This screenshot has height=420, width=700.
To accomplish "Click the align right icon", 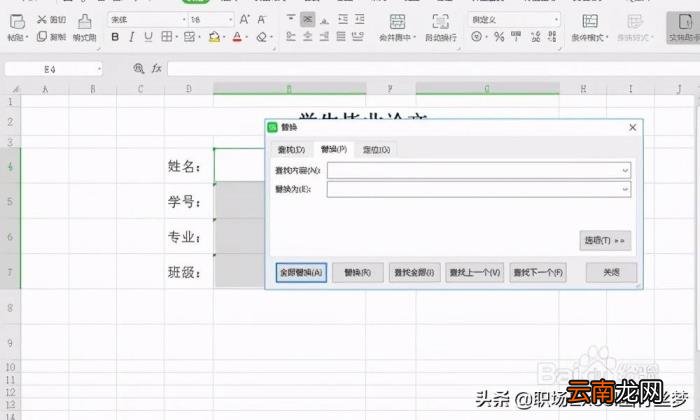I will click(325, 37).
